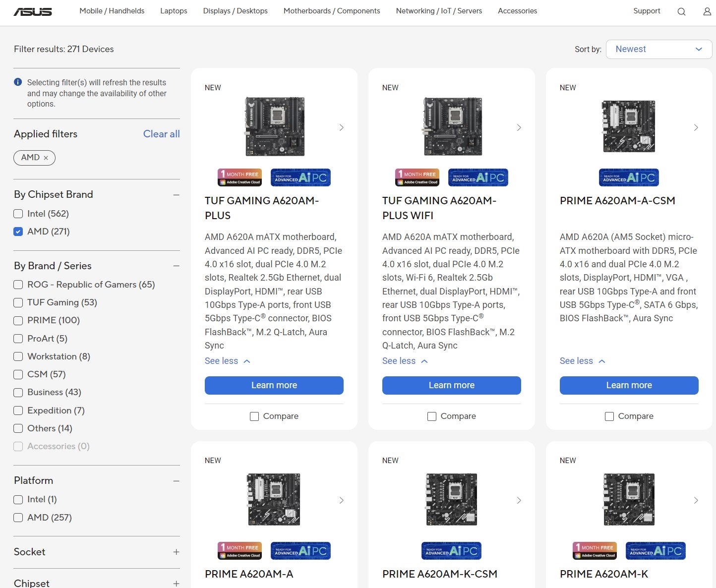The width and height of the screenshot is (716, 588).
Task: Click TUF GAMING A620AM-PLUS motherboard image
Action: [275, 126]
